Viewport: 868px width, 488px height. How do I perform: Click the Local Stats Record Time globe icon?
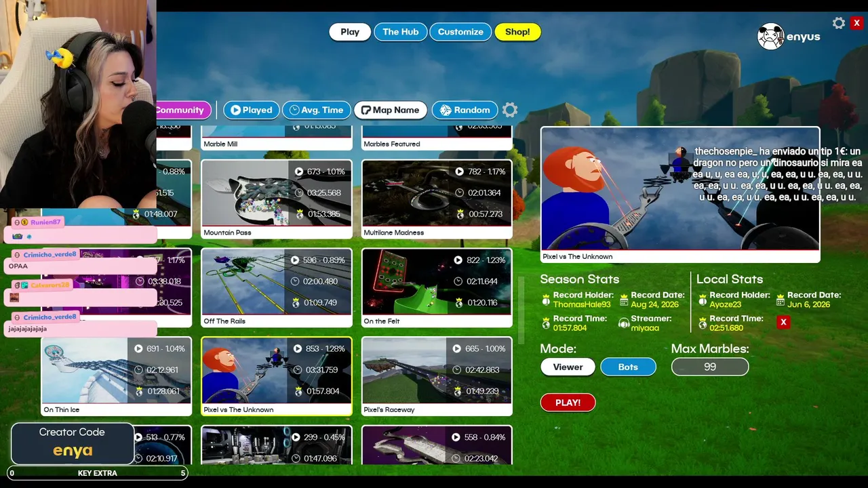point(703,323)
